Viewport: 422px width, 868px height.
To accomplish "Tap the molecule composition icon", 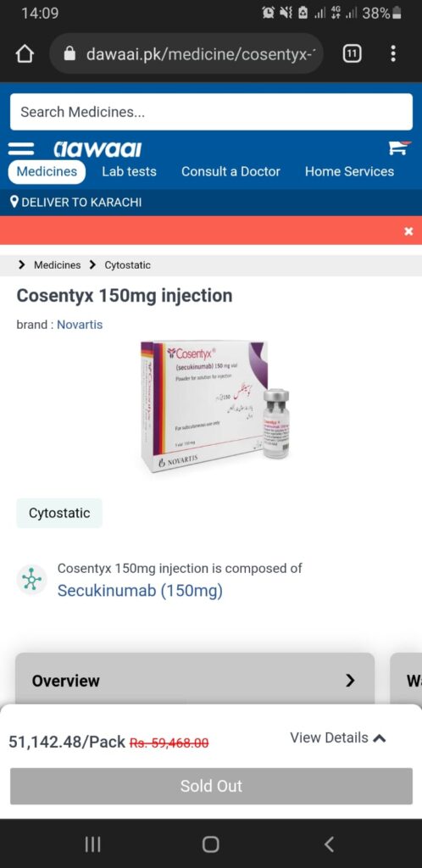I will coord(31,580).
